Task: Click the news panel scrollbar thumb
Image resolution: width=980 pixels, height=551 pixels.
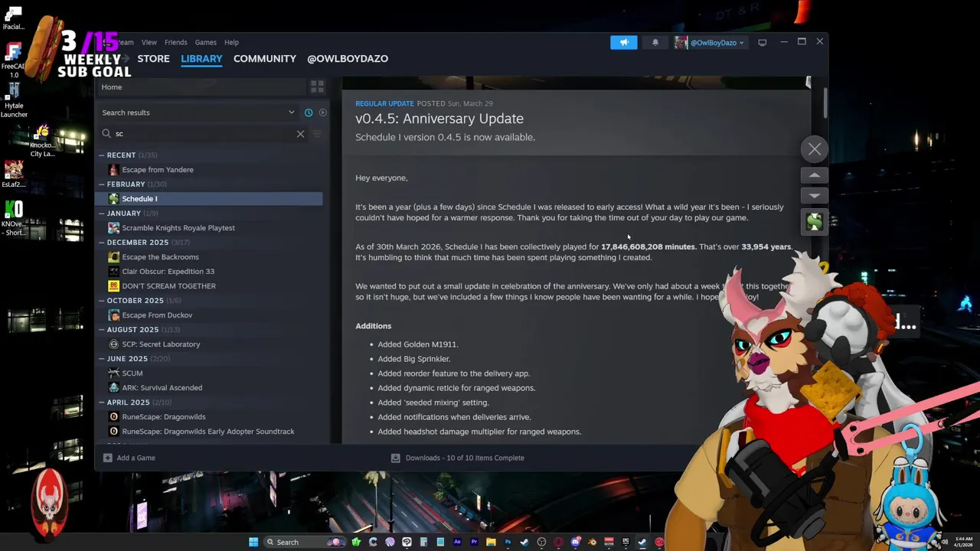Action: 825,103
